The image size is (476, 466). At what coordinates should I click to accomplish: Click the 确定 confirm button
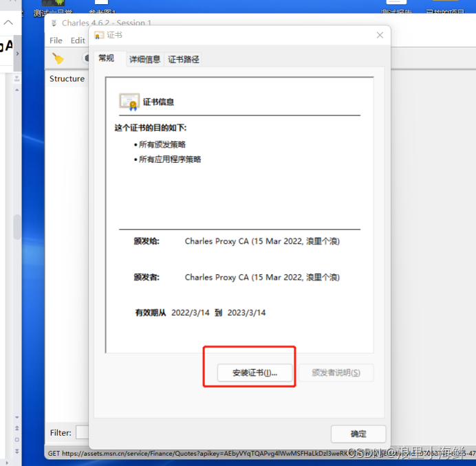tap(358, 434)
